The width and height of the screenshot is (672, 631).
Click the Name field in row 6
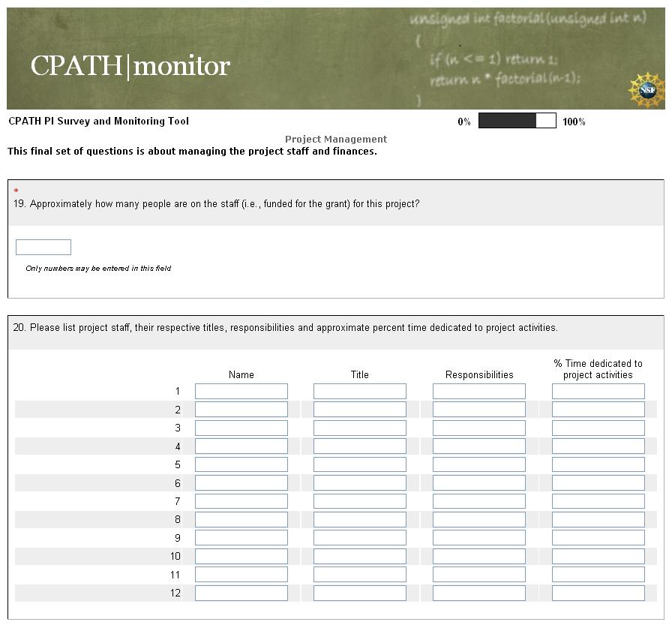[x=241, y=483]
